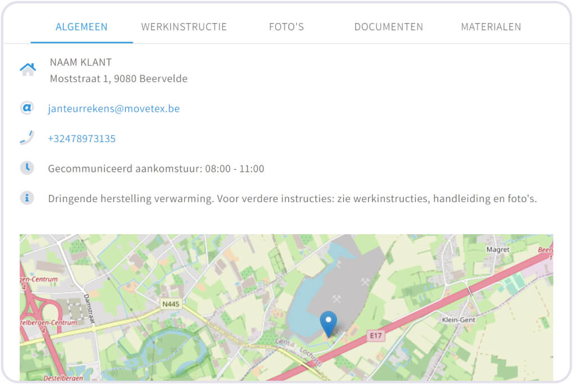
Task: Click the Magret place label on map
Action: click(498, 249)
